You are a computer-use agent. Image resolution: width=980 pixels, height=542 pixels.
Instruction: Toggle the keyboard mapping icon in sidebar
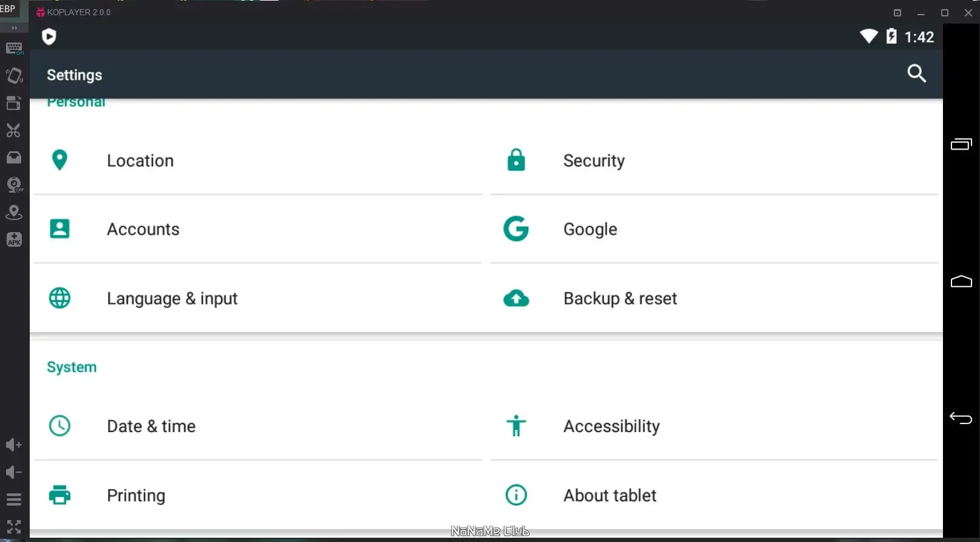14,48
